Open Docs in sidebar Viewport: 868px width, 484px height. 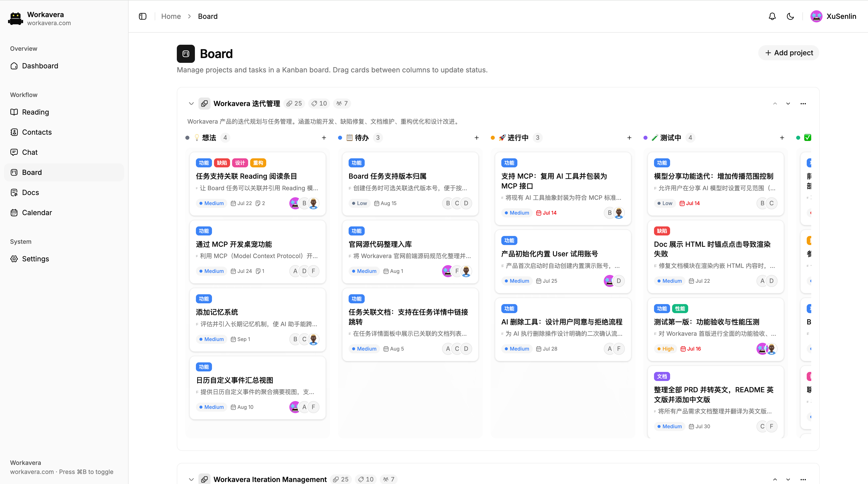point(64,192)
